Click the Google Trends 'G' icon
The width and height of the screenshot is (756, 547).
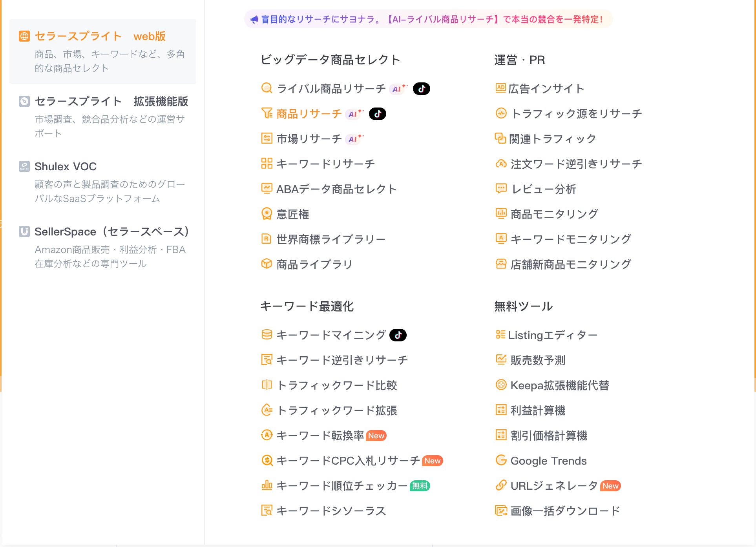(x=501, y=461)
